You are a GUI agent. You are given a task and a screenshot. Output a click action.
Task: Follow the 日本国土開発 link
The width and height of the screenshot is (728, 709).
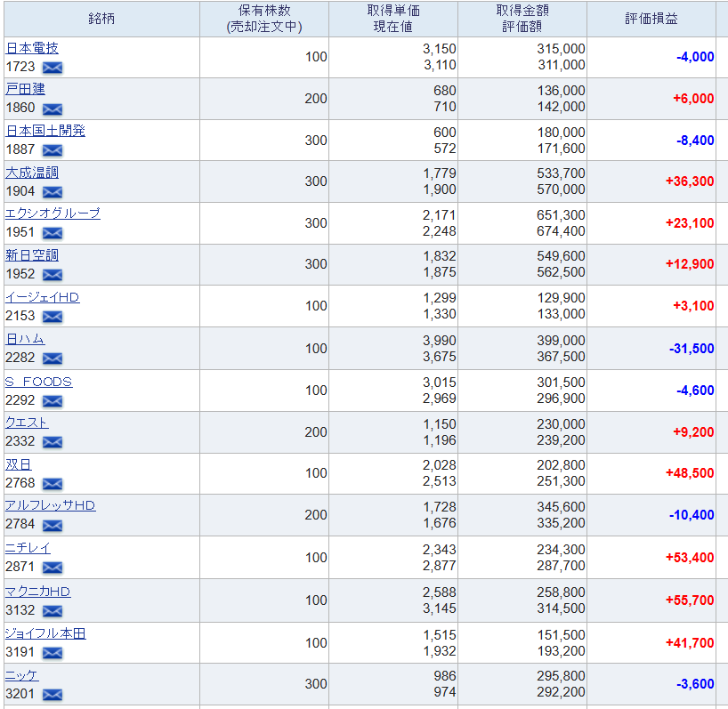tap(45, 131)
